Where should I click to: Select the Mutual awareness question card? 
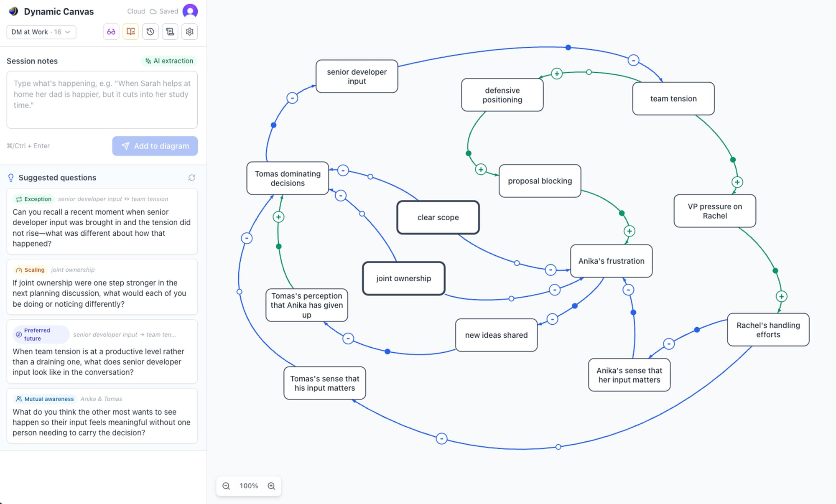point(102,416)
